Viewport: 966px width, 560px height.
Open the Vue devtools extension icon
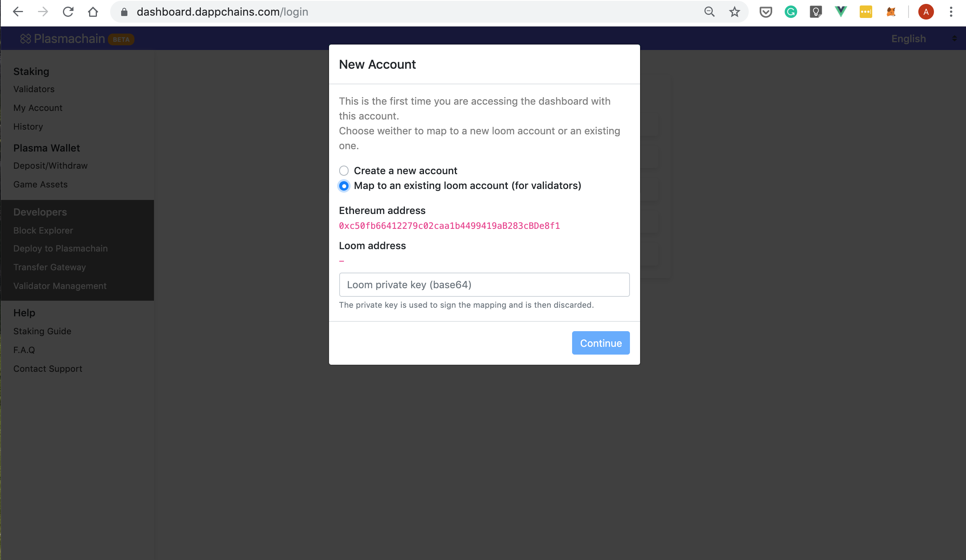point(841,11)
